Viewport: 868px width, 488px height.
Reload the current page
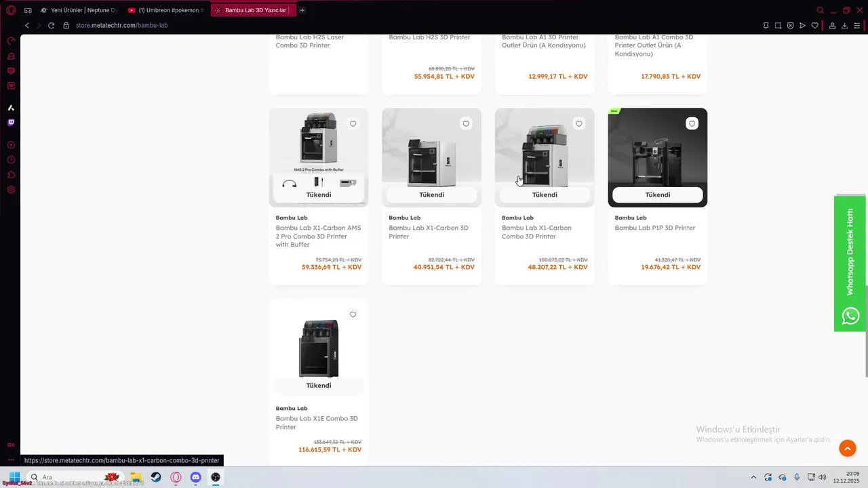click(x=51, y=25)
